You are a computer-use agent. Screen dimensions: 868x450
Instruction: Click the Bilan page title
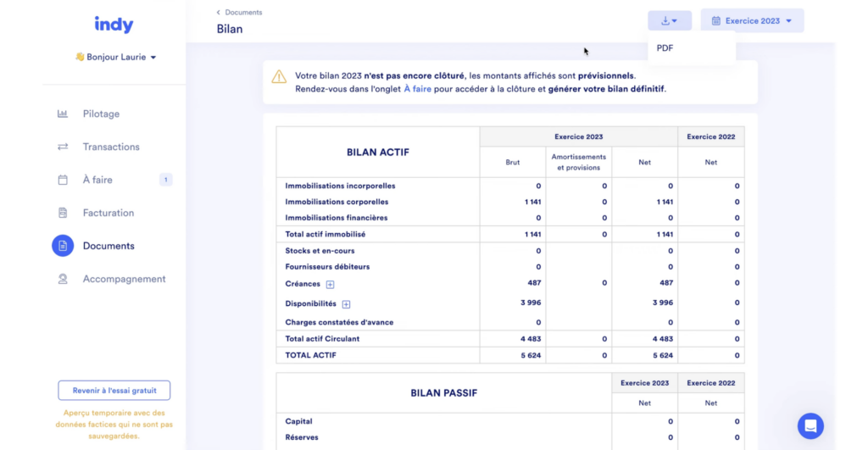pos(230,30)
